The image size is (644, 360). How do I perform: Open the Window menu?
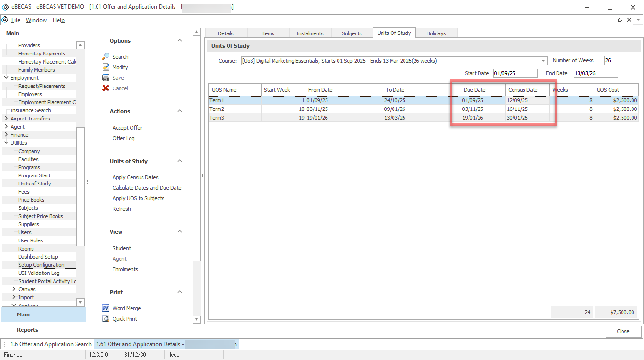36,20
